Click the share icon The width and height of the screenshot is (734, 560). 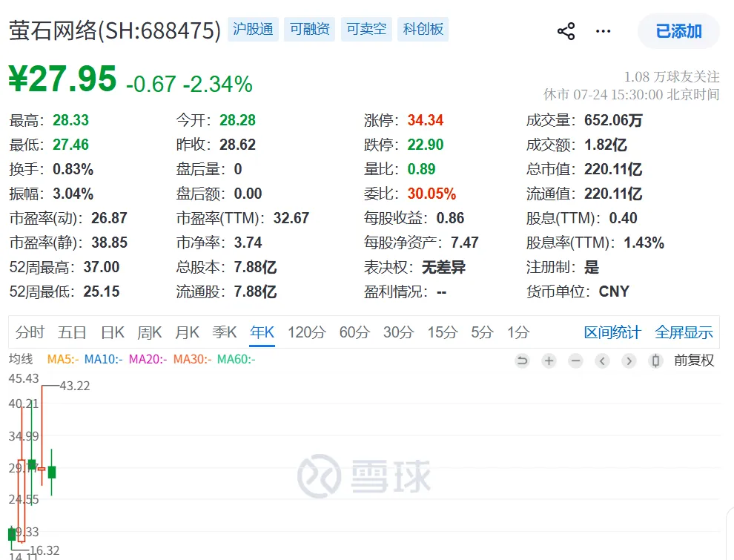coord(566,31)
